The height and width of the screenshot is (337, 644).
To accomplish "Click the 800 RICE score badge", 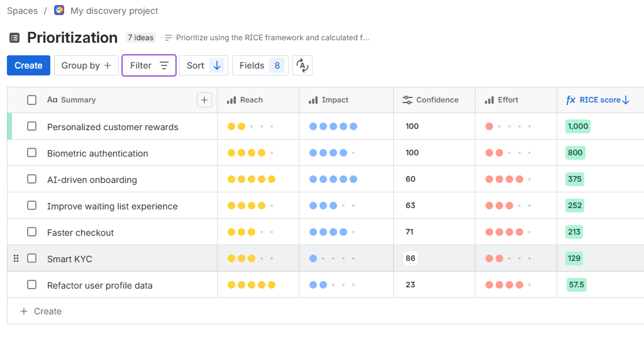I will click(x=575, y=153).
